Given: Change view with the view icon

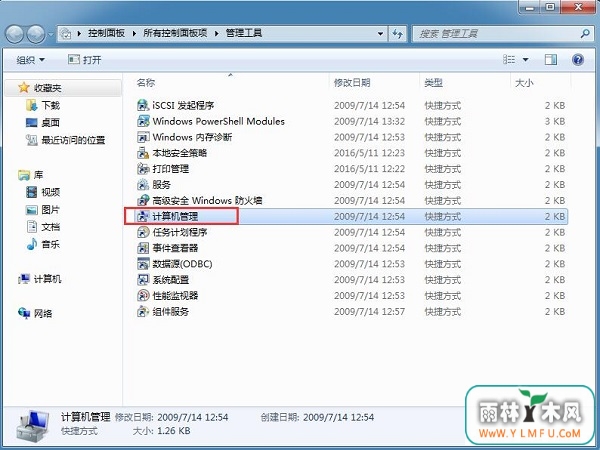Looking at the screenshot, I should [509, 59].
